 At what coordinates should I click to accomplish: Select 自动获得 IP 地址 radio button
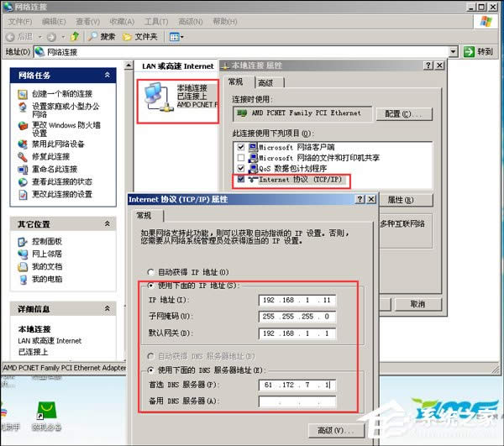[x=151, y=272]
